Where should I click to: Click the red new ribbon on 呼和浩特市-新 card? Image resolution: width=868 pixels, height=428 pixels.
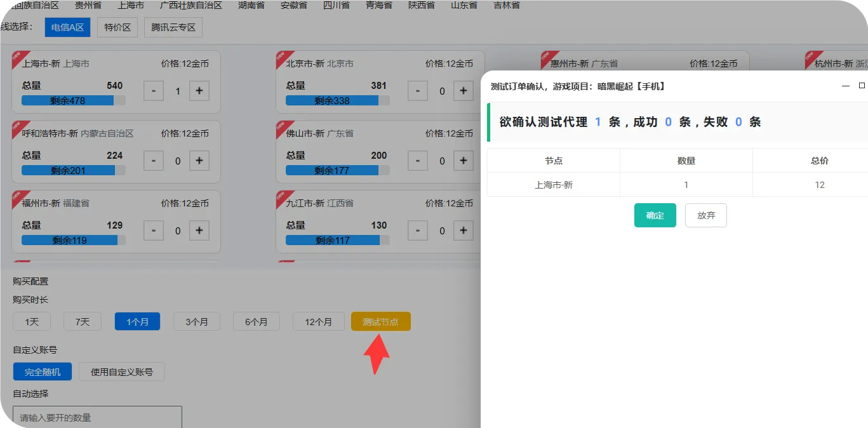pos(19,128)
